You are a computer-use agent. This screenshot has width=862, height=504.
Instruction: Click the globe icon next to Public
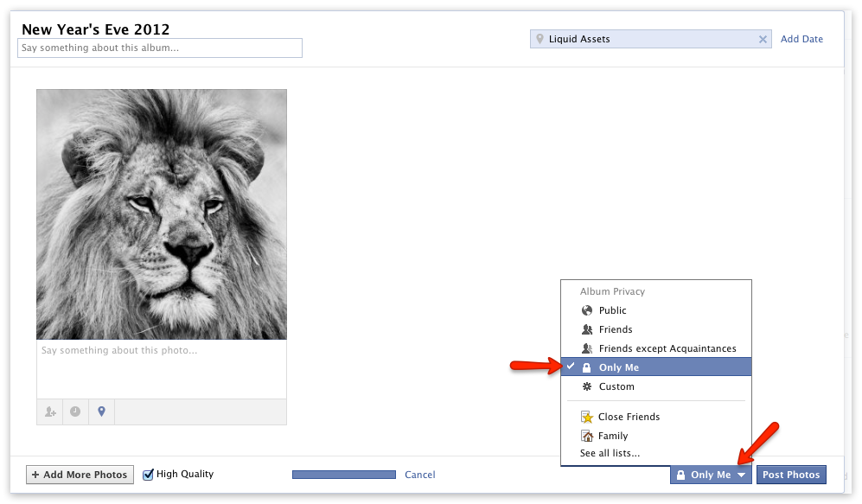pos(586,310)
